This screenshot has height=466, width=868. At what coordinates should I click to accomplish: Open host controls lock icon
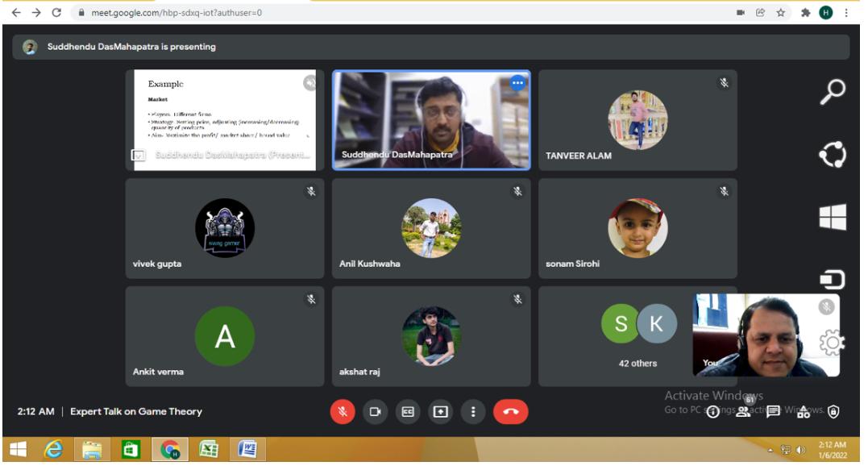(x=833, y=412)
